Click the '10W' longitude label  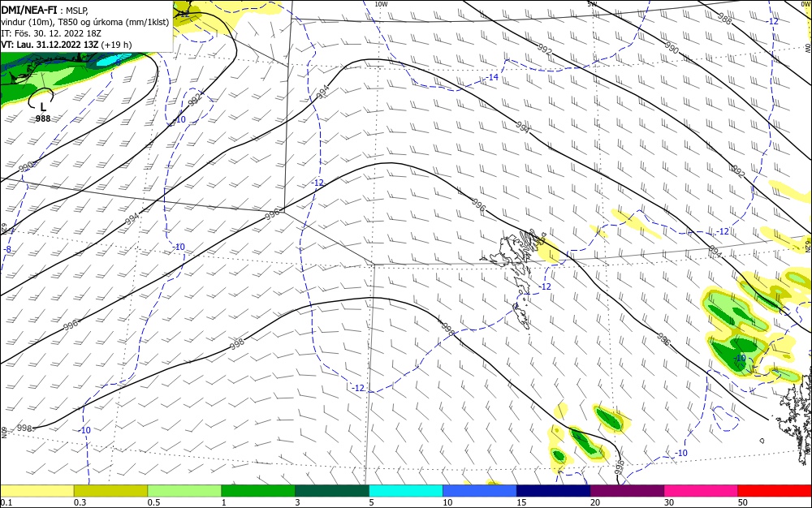click(x=381, y=4)
